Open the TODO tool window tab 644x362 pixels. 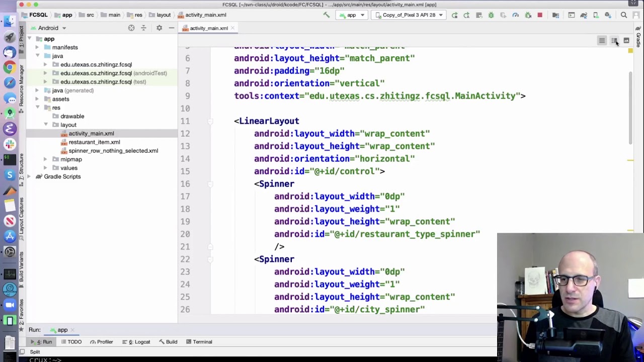click(x=71, y=342)
